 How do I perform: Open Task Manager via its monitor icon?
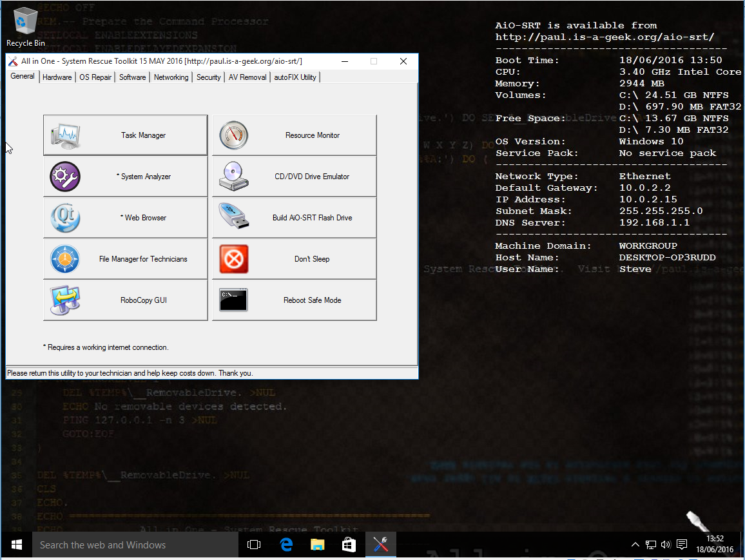tap(64, 135)
